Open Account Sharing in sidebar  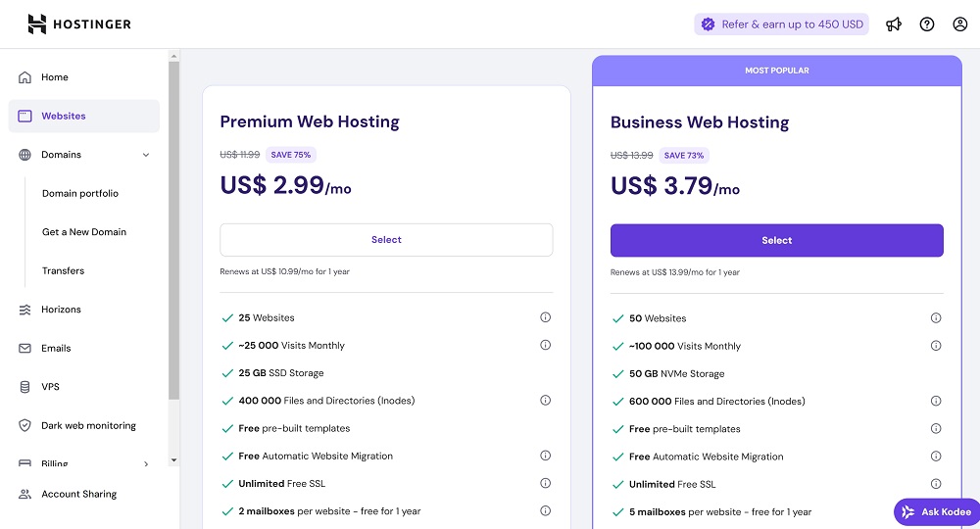click(78, 494)
